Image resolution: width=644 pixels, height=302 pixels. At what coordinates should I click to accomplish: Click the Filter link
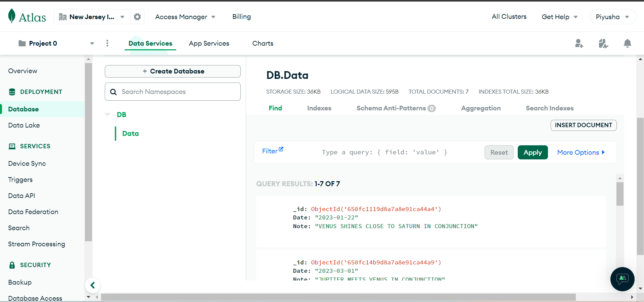270,151
